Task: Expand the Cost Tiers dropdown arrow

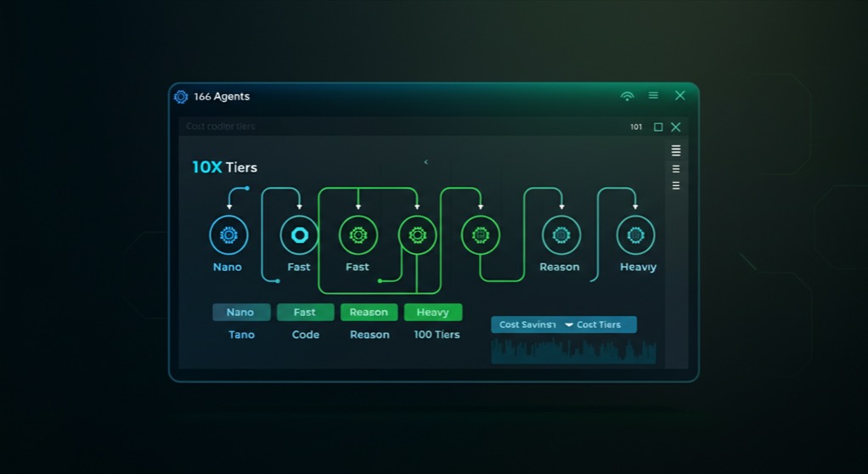Action: 568,325
